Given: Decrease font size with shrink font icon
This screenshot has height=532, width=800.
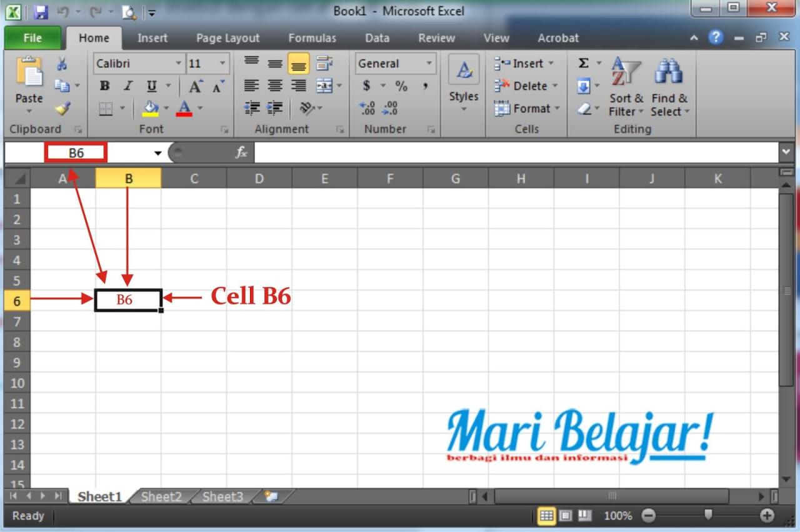Looking at the screenshot, I should 218,87.
